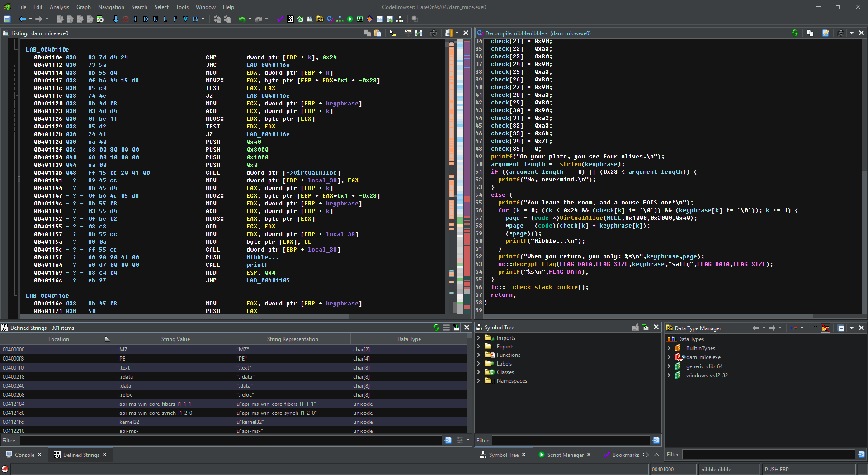868x475 pixels.
Task: Toggle the Data Type Manager filter arrays icon
Action: (816, 328)
